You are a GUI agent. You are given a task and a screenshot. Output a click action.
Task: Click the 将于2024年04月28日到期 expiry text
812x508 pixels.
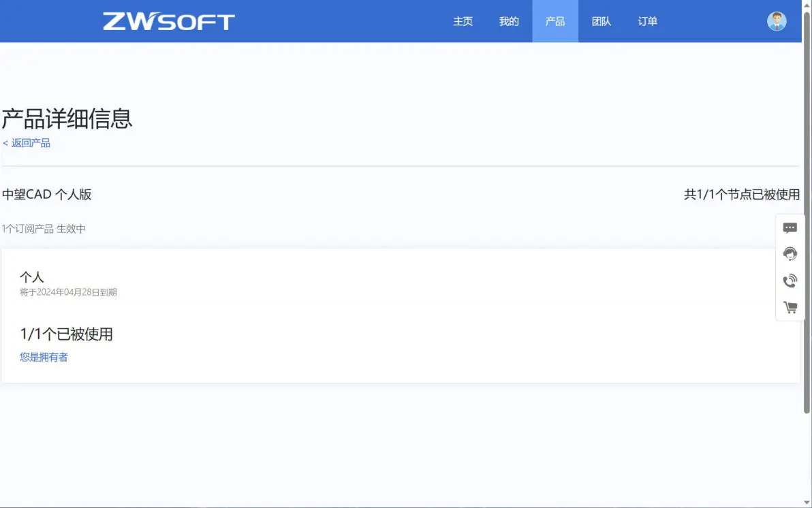tap(68, 292)
